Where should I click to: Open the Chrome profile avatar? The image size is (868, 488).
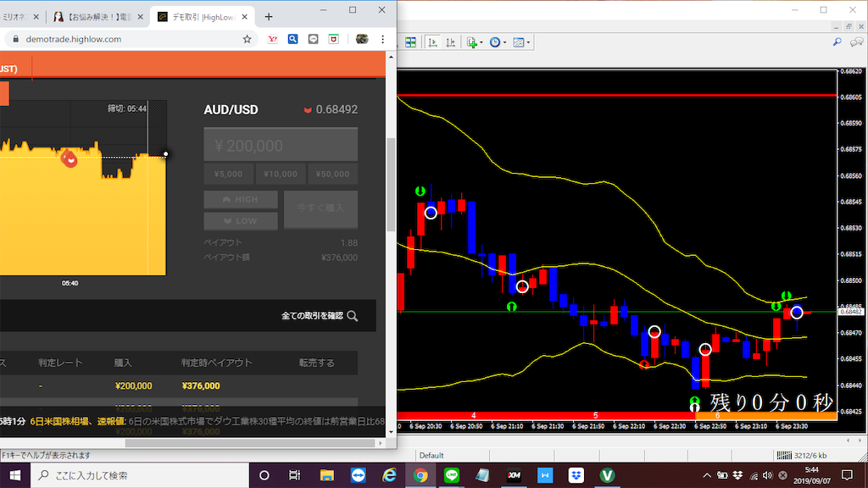coord(362,39)
